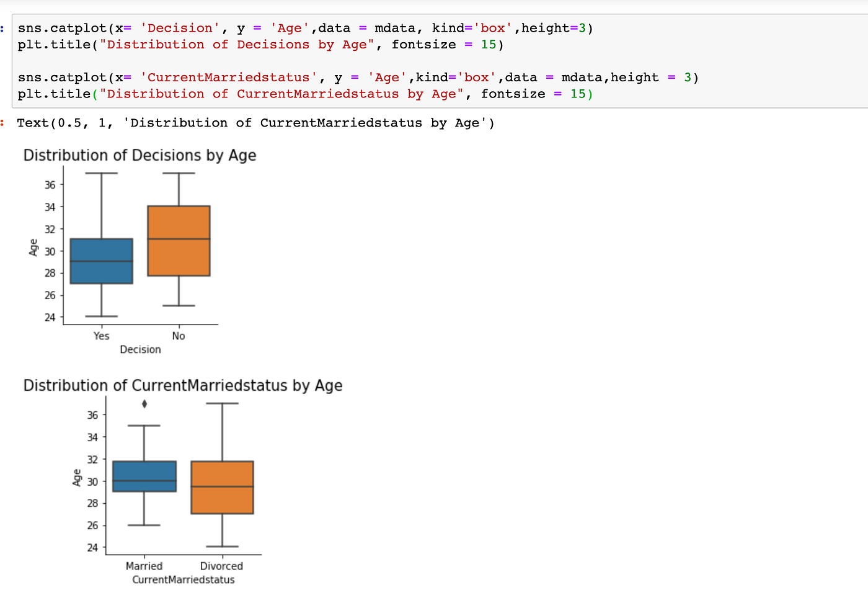The width and height of the screenshot is (868, 595).
Task: Click the outlier diamond above the Married box
Action: pyautogui.click(x=144, y=405)
